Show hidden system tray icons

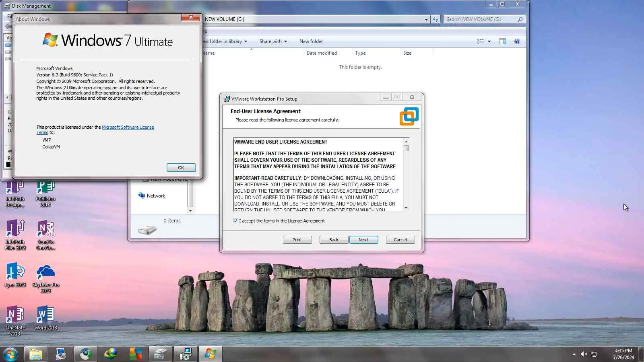574,354
